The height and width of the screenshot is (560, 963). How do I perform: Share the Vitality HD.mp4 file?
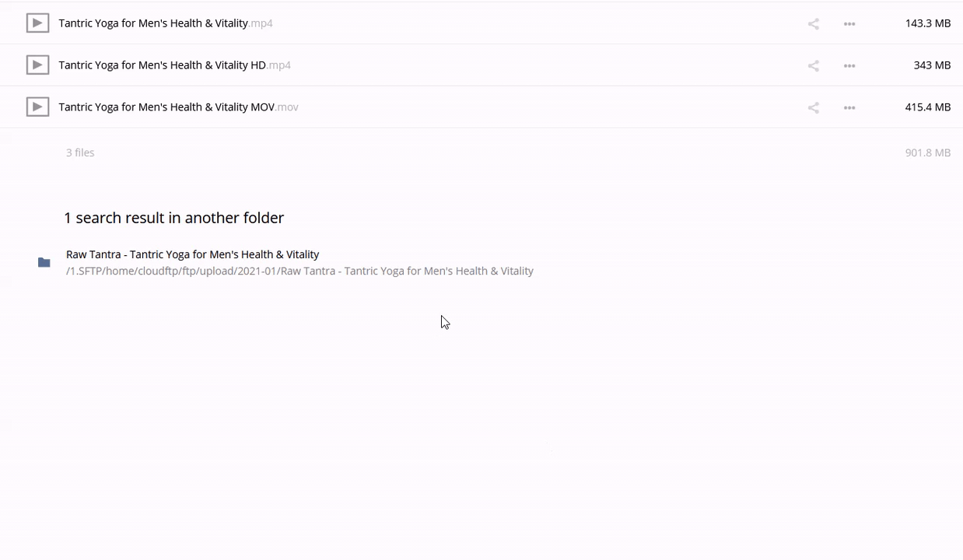click(x=813, y=65)
